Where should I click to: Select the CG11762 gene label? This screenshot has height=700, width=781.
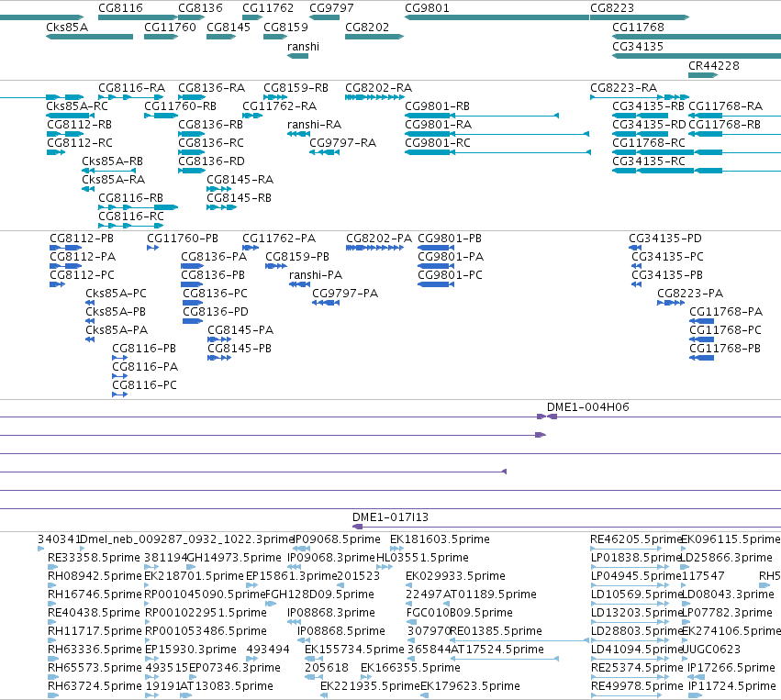pyautogui.click(x=268, y=8)
